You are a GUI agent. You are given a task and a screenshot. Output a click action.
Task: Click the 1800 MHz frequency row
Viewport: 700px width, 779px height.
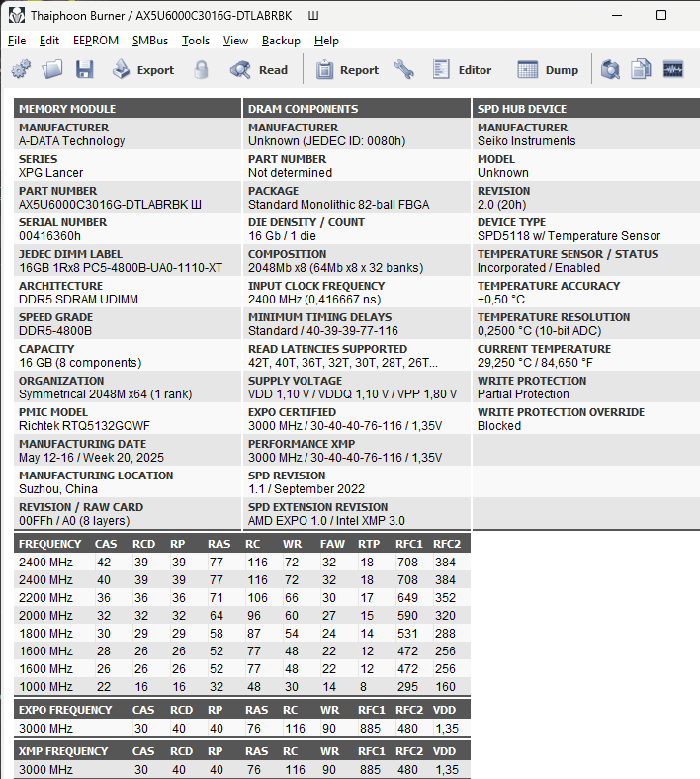[x=242, y=634]
